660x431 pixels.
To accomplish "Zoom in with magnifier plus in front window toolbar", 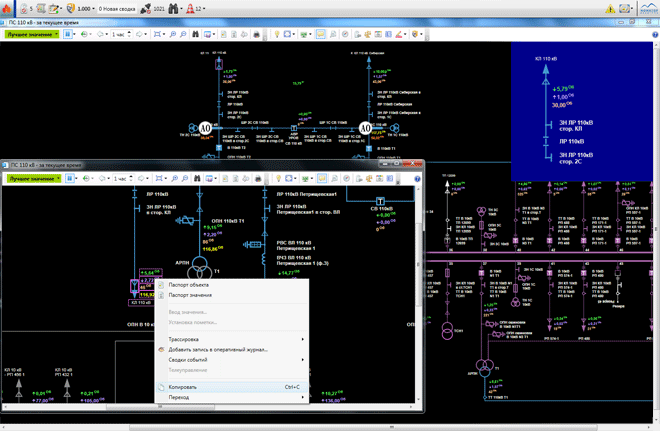I will click(x=174, y=178).
